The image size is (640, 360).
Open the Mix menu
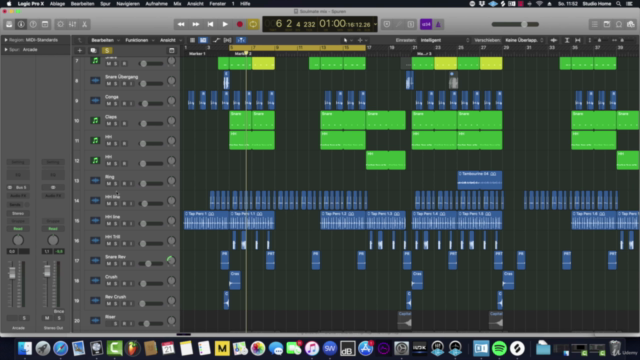coord(177,4)
